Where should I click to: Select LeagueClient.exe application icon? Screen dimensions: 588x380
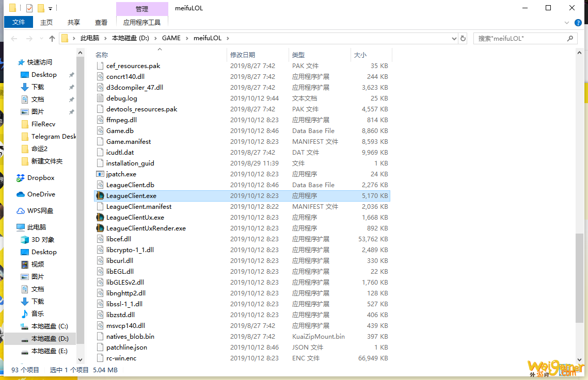tap(100, 195)
